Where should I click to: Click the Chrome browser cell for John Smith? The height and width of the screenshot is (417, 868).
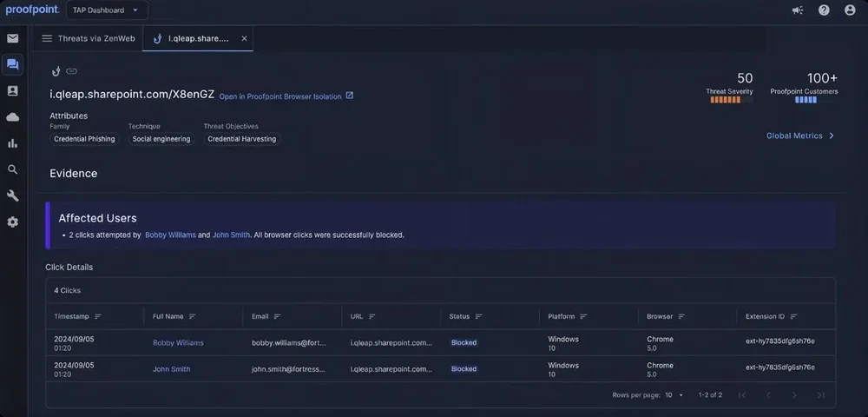click(660, 369)
